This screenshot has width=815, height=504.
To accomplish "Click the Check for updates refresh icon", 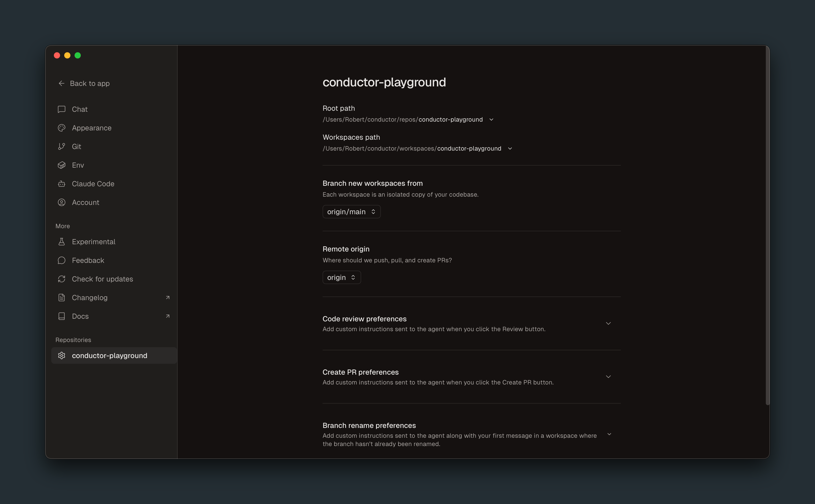I will (62, 279).
